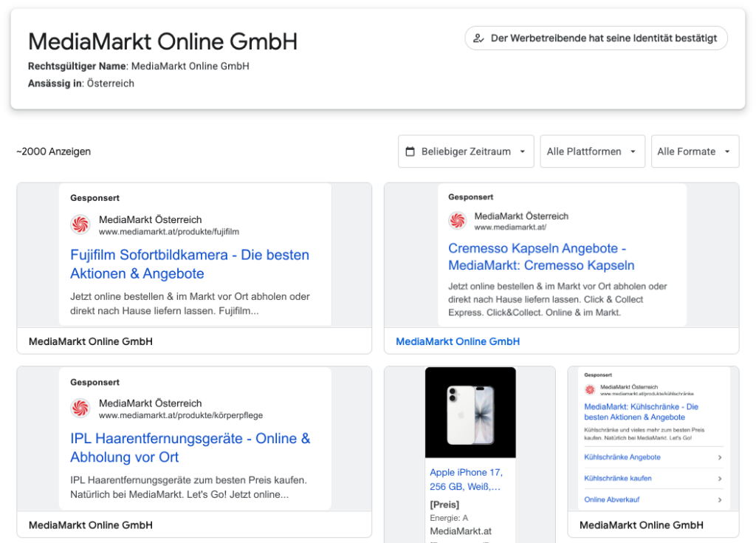Click Cremesso ad description text
This screenshot has width=756, height=543.
pos(557,299)
